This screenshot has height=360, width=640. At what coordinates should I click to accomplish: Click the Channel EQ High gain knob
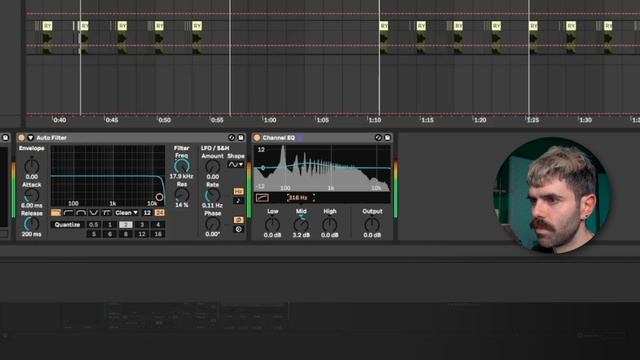pyautogui.click(x=329, y=224)
